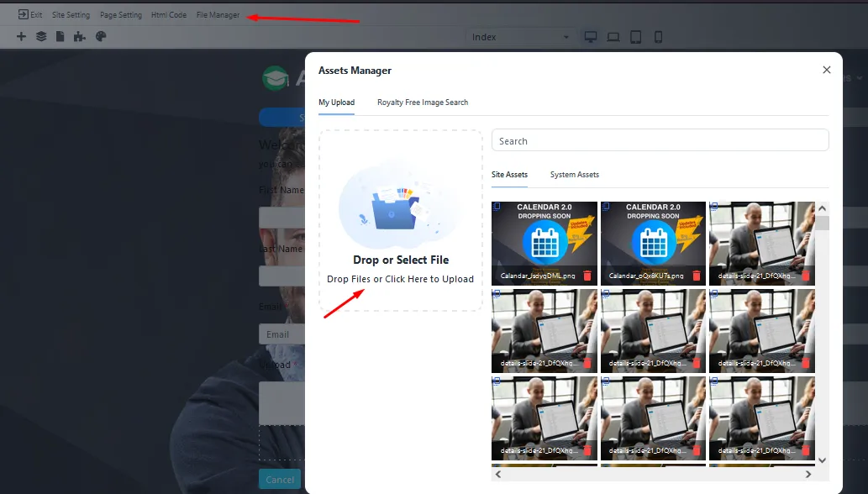The height and width of the screenshot is (494, 868).
Task: Open Html Code menu
Action: tap(169, 15)
